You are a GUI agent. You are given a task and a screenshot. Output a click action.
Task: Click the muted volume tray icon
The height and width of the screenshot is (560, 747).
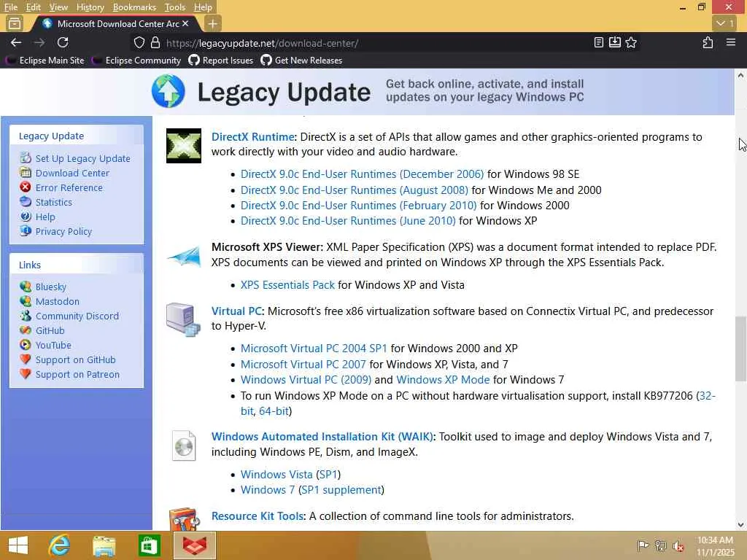point(678,545)
